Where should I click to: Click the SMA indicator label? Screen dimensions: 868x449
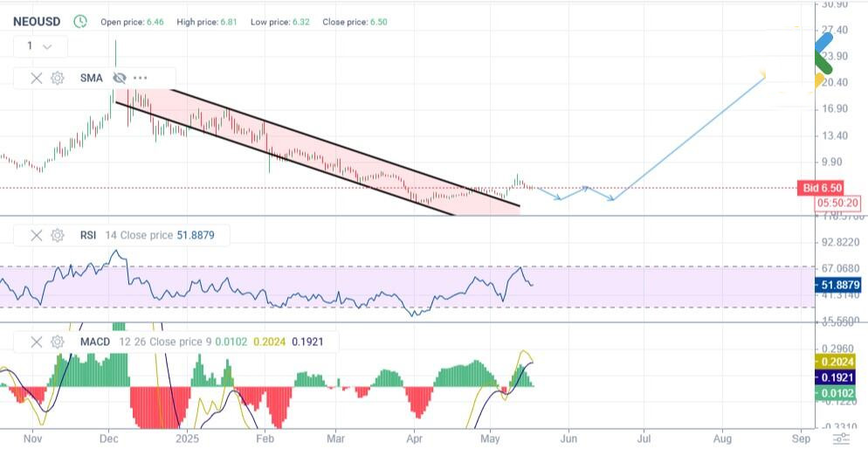(x=92, y=78)
